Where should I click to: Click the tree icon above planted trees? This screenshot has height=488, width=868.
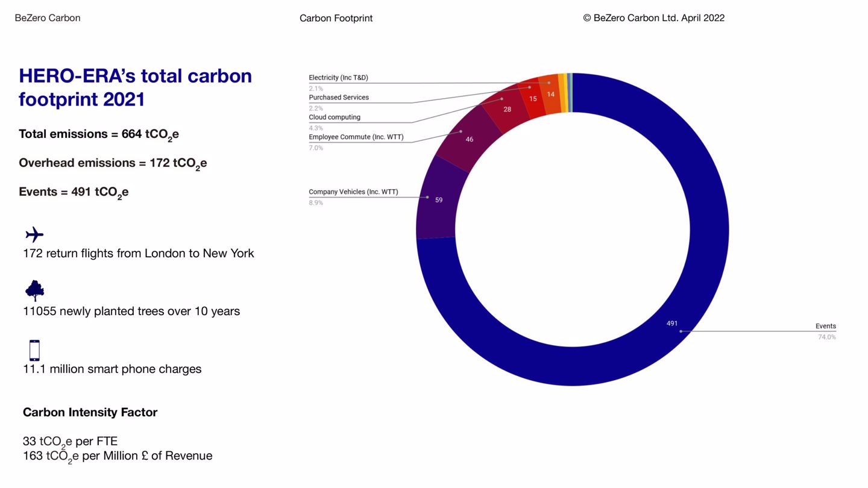[x=34, y=291]
